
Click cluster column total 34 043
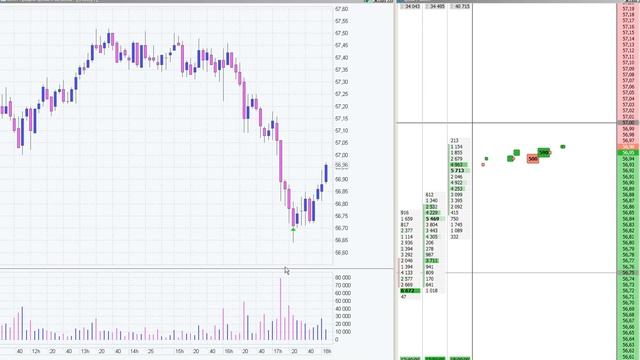(412, 7)
